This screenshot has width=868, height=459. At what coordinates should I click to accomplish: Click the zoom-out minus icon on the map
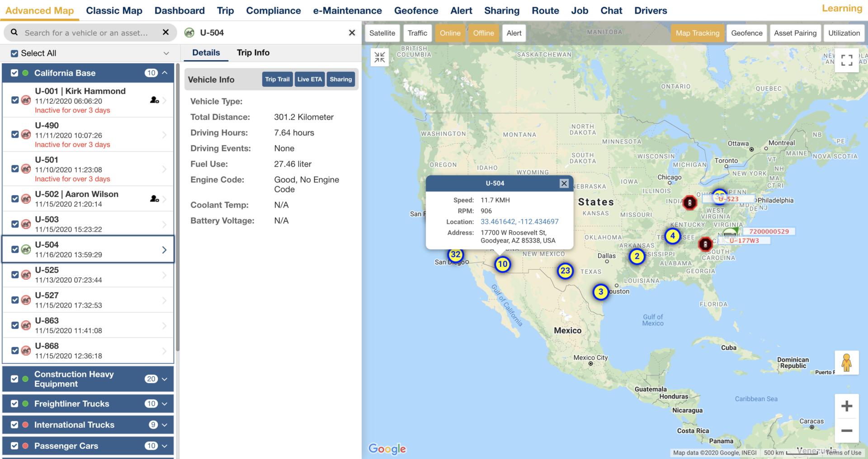click(847, 431)
